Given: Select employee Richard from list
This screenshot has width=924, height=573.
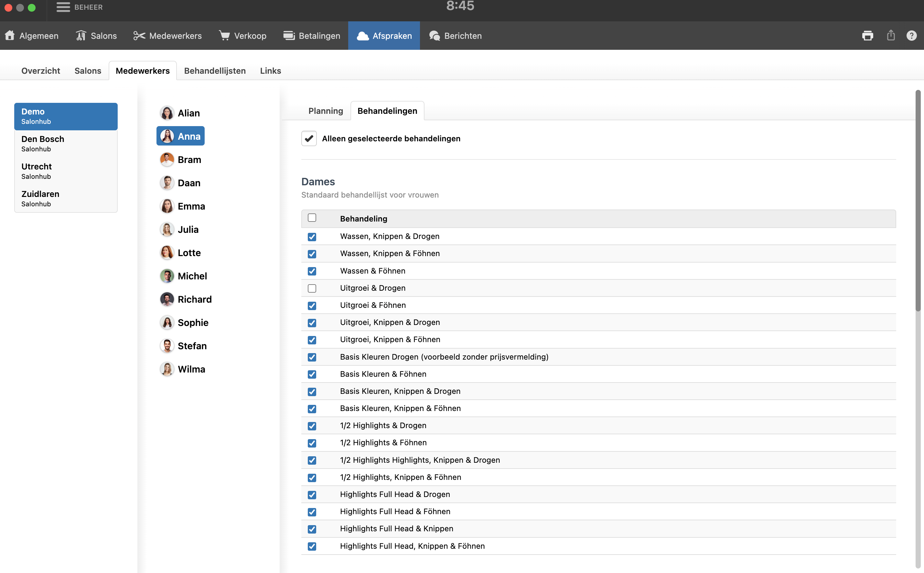Looking at the screenshot, I should [194, 299].
